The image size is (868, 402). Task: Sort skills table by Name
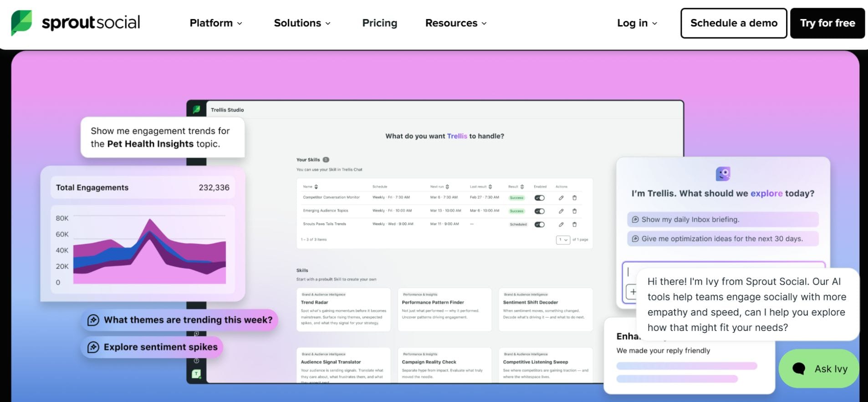(x=316, y=187)
